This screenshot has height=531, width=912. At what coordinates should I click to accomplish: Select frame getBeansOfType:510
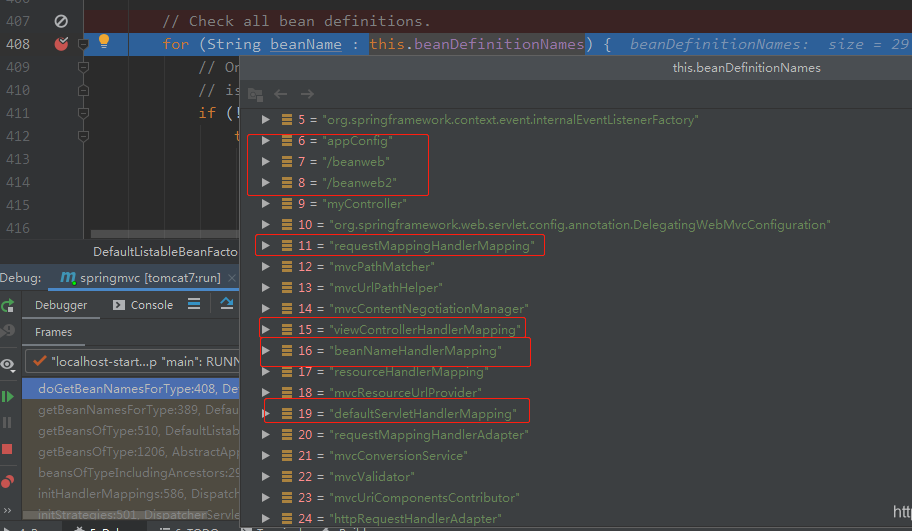(131, 430)
